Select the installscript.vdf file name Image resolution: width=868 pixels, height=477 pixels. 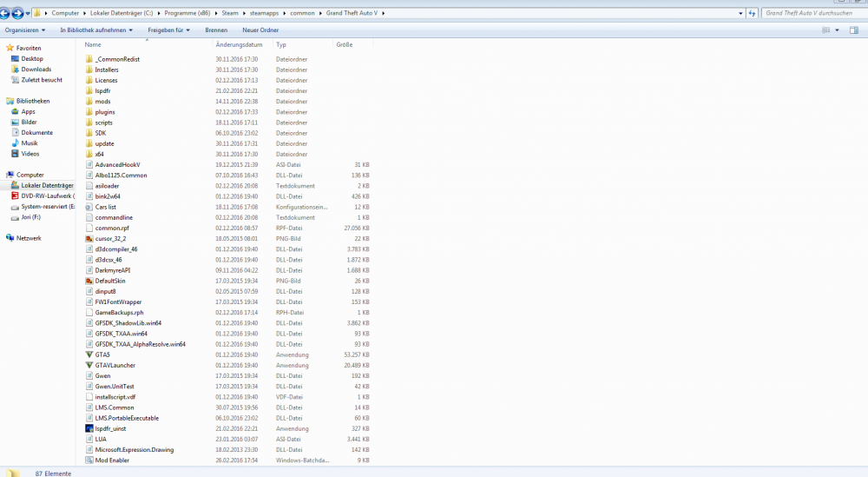[x=115, y=397]
